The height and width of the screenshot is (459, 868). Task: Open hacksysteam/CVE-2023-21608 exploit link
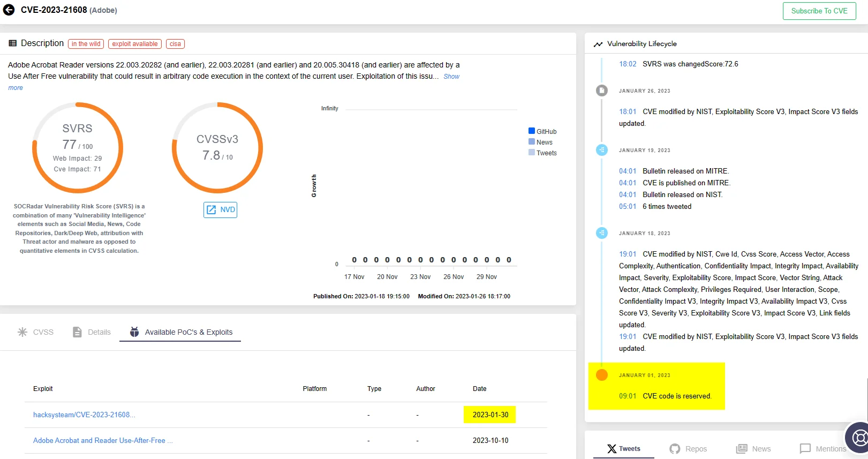click(84, 415)
